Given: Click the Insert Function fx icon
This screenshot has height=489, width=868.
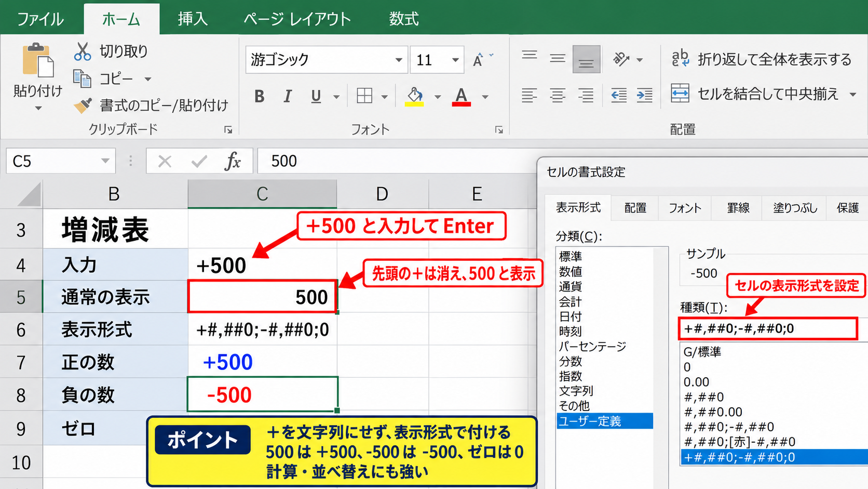Looking at the screenshot, I should [233, 161].
